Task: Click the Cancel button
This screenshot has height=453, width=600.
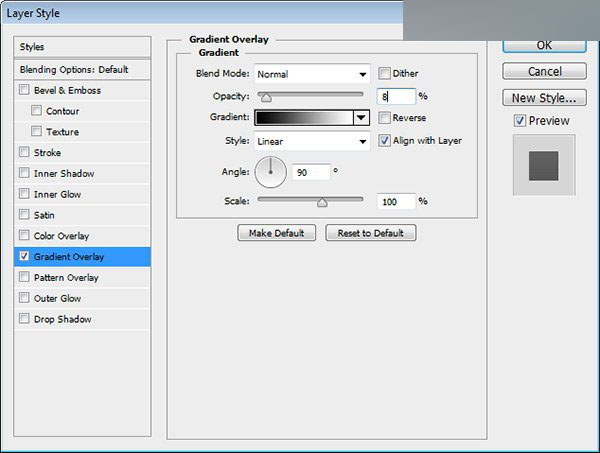Action: pyautogui.click(x=545, y=71)
